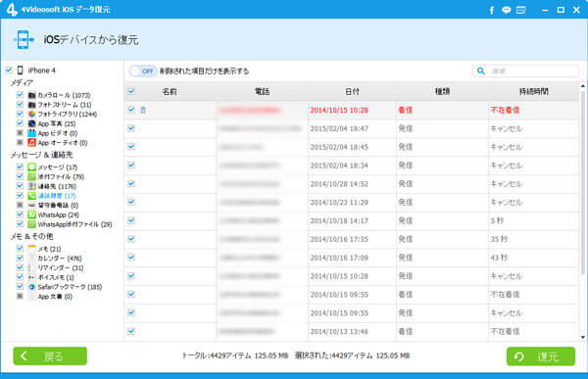Click the trash icon on the 2014/10/15 10:28 red row

pos(143,110)
